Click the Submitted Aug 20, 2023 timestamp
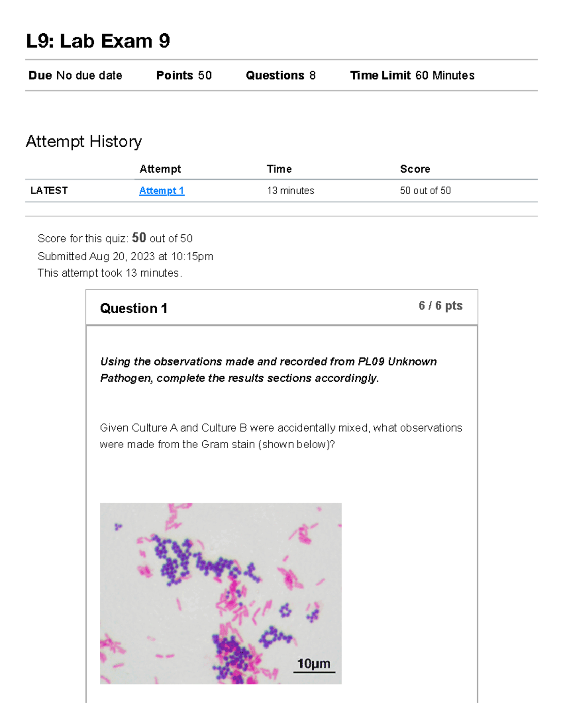 [125, 256]
